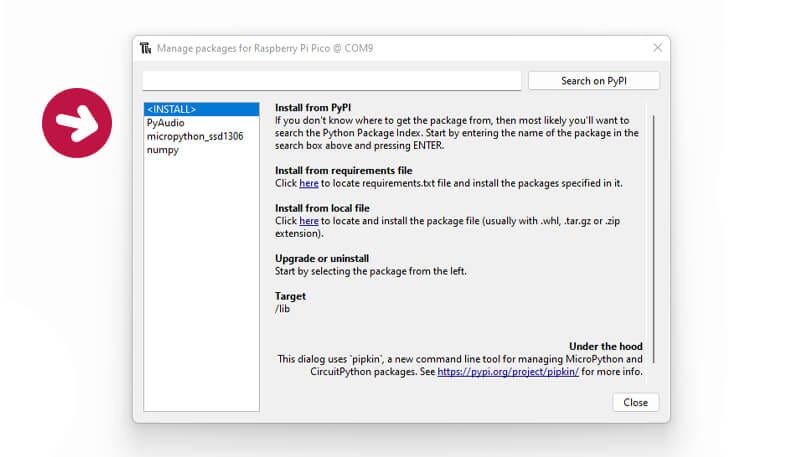
Task: Click the 'Install from PyPI' heading
Action: pos(313,108)
